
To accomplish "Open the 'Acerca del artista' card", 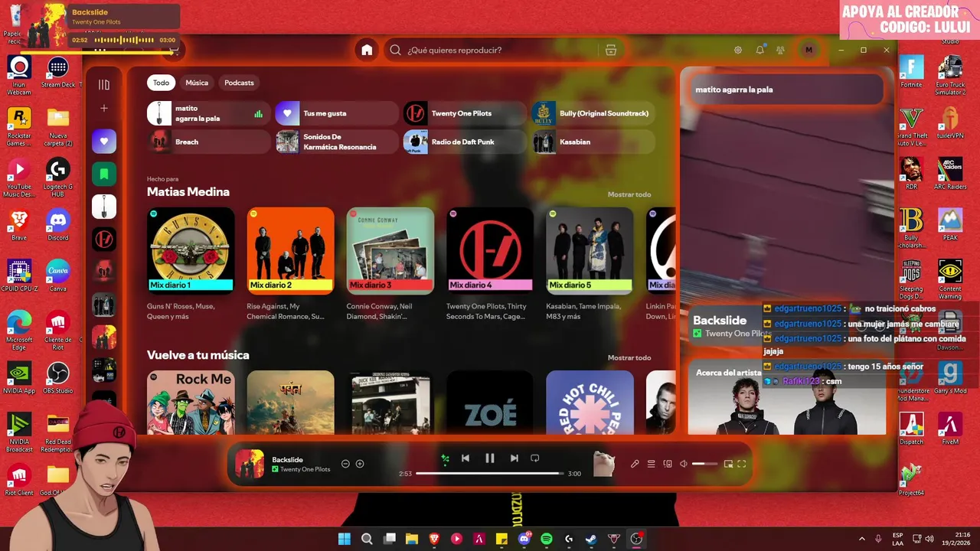I will pos(786,399).
